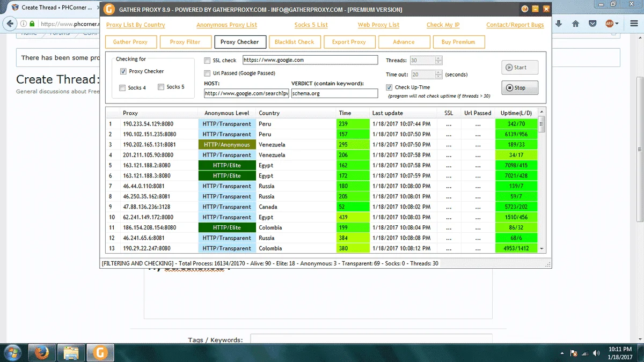This screenshot has width=644, height=362.
Task: Open volume speaker icon in system tray
Action: pos(597,353)
